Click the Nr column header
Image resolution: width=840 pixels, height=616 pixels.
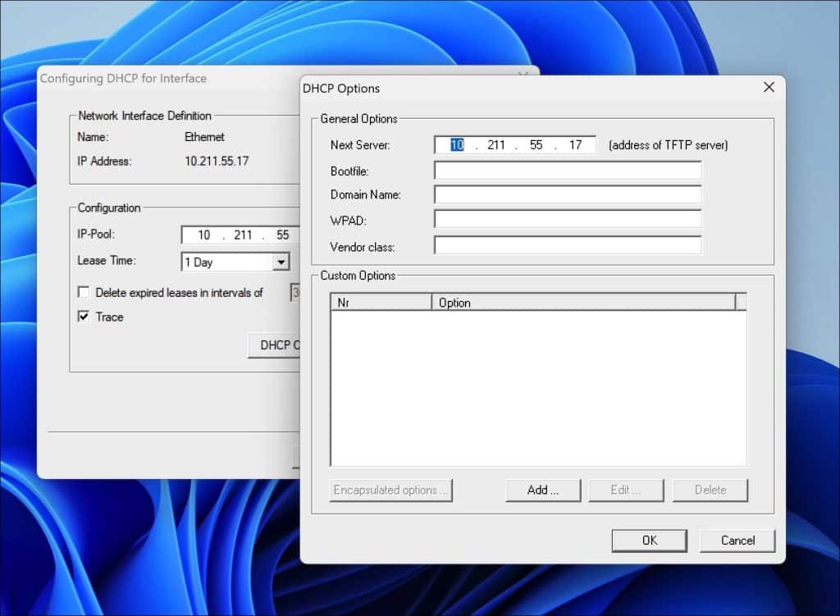click(381, 303)
